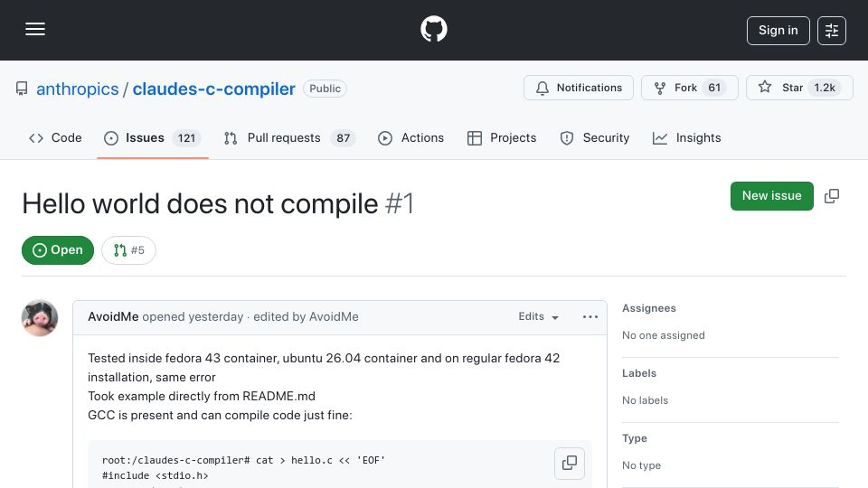Click the star count 1.2k

tap(825, 88)
